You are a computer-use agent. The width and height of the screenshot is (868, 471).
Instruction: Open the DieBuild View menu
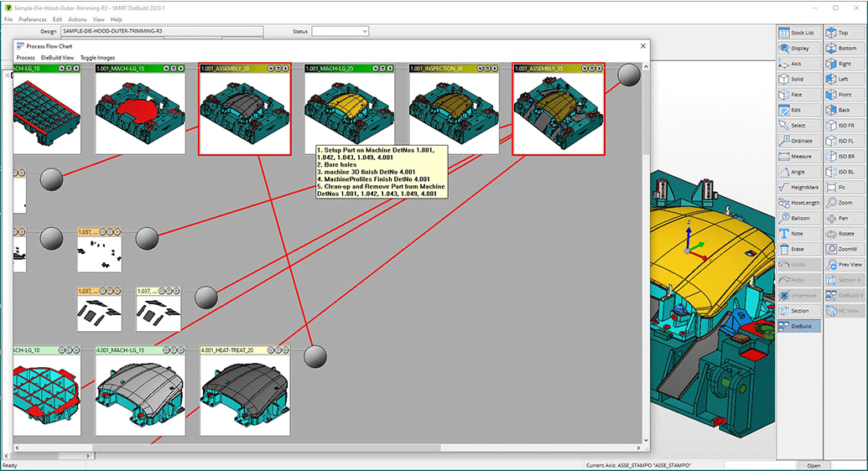(x=57, y=57)
